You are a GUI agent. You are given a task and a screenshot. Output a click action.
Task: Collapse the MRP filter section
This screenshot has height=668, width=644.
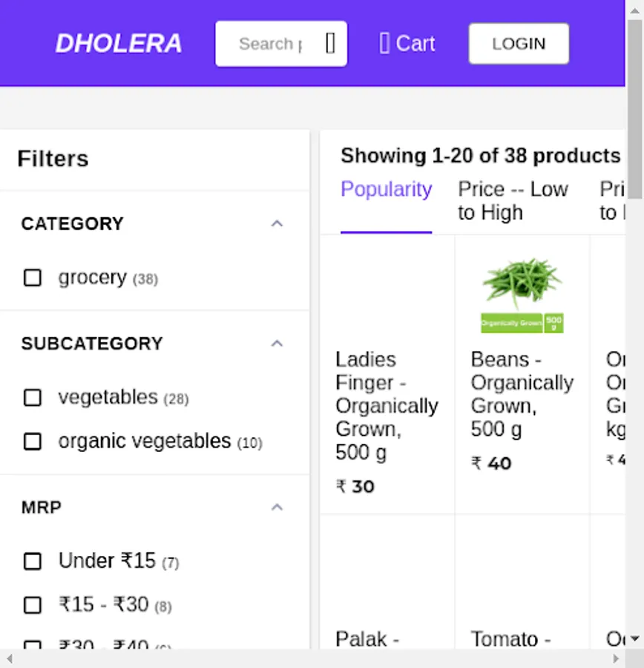pos(277,508)
